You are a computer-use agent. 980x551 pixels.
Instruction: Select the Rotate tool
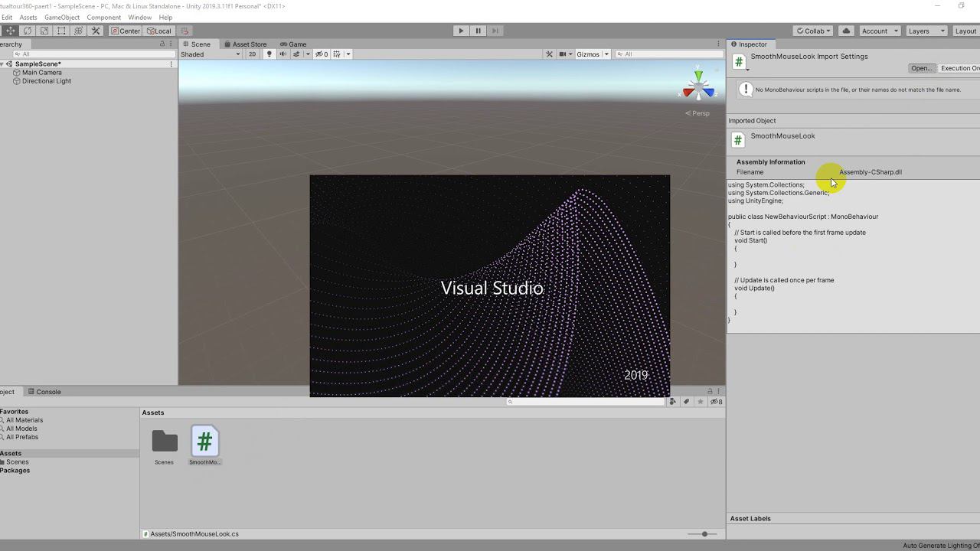pyautogui.click(x=28, y=31)
